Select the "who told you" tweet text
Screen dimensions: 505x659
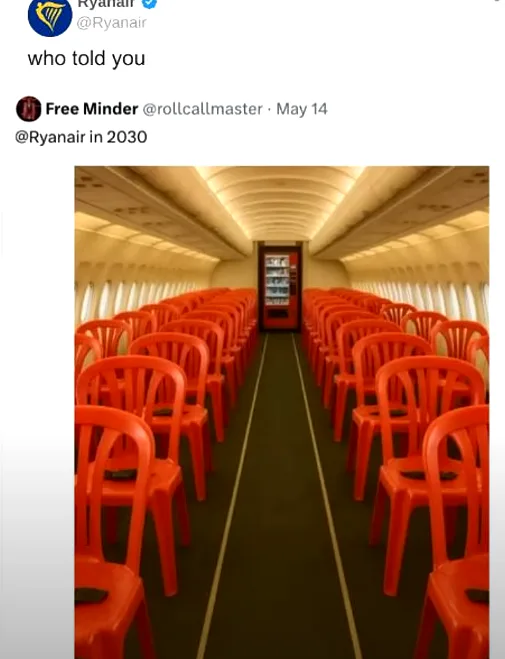[87, 58]
